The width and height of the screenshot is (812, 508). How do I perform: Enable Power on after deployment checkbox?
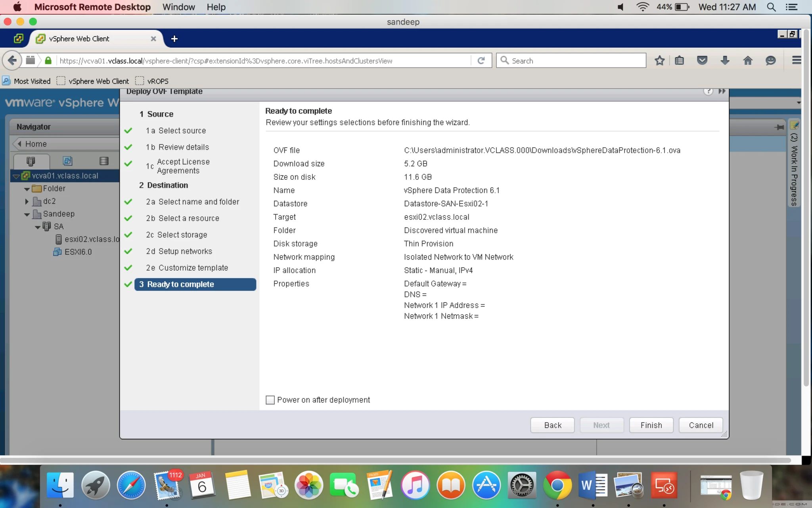(270, 400)
